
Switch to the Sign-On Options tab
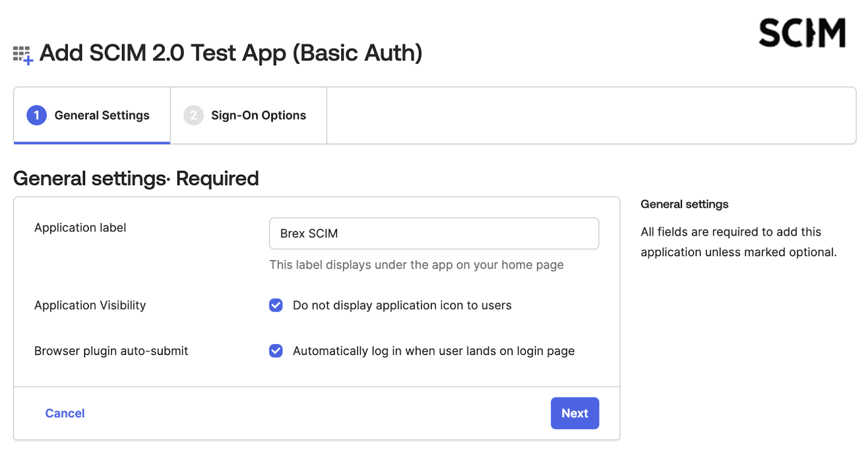point(258,115)
